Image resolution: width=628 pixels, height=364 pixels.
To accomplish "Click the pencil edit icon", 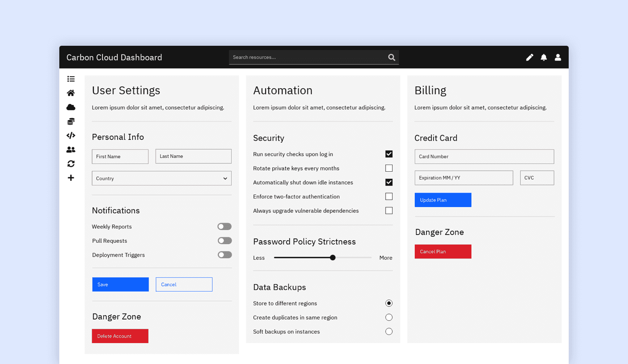I will pos(529,57).
